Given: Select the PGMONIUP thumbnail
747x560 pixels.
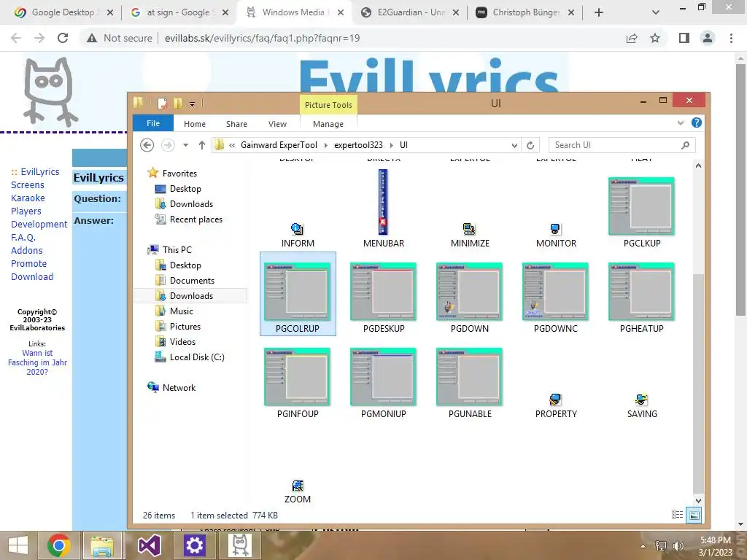Looking at the screenshot, I should coord(383,377).
